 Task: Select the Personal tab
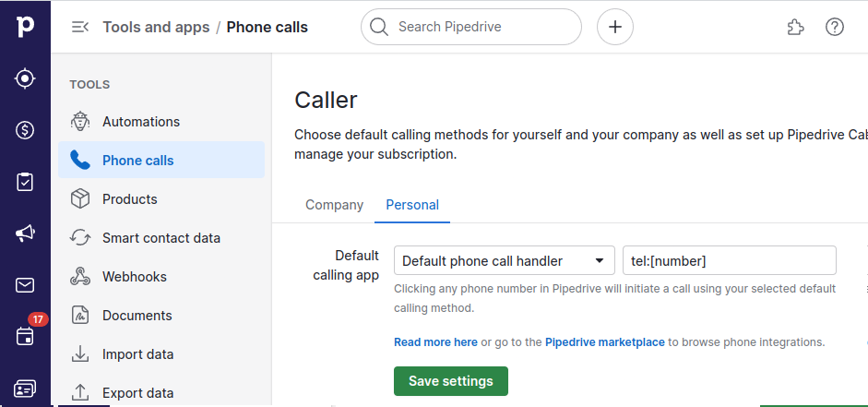[x=412, y=205]
